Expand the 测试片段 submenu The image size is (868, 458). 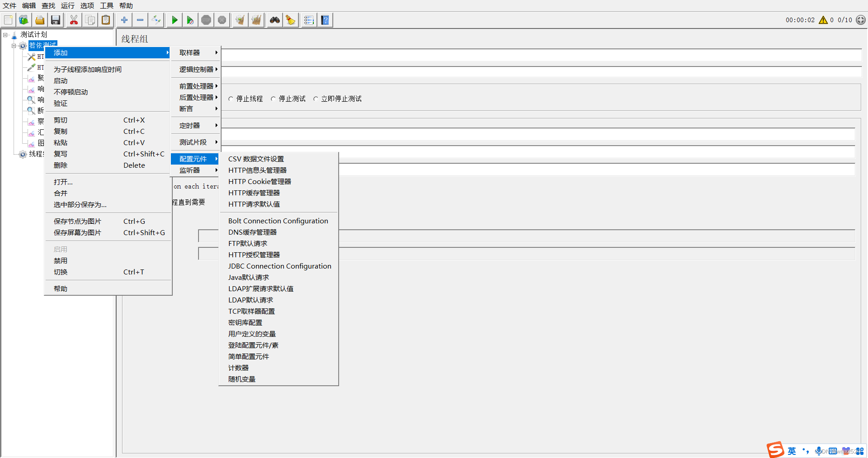pos(196,142)
